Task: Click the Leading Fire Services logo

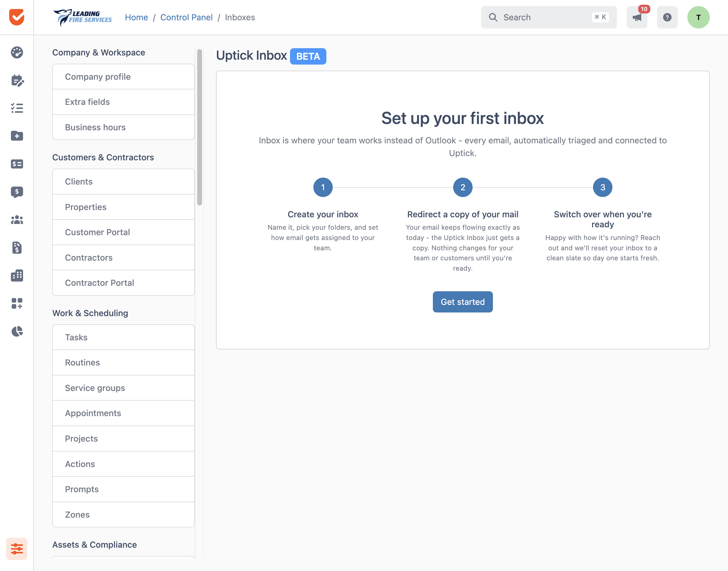Action: tap(82, 17)
